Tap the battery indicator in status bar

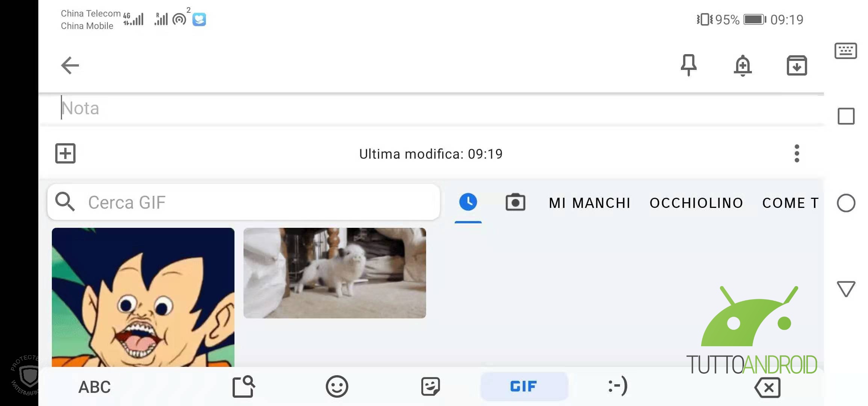coord(755,19)
